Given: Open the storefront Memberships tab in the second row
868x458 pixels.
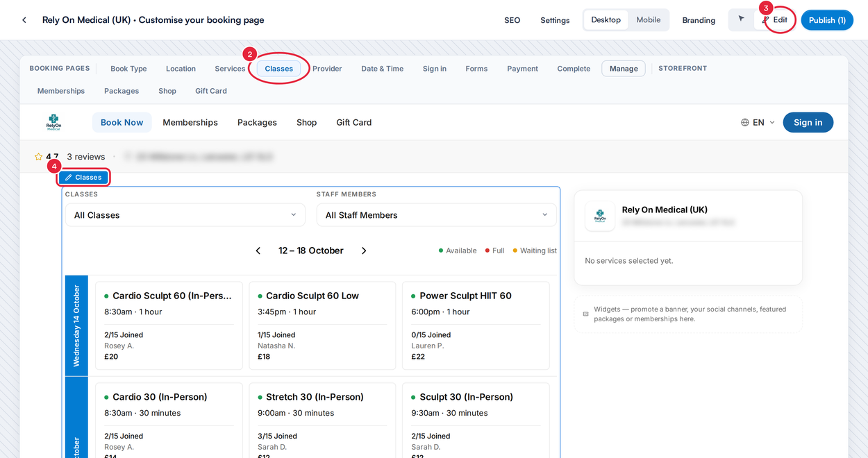Looking at the screenshot, I should coord(61,91).
